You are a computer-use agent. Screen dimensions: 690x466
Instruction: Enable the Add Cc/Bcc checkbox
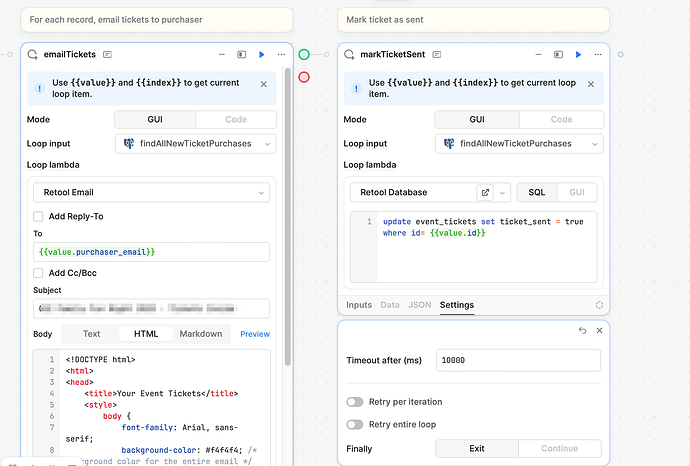tap(38, 273)
